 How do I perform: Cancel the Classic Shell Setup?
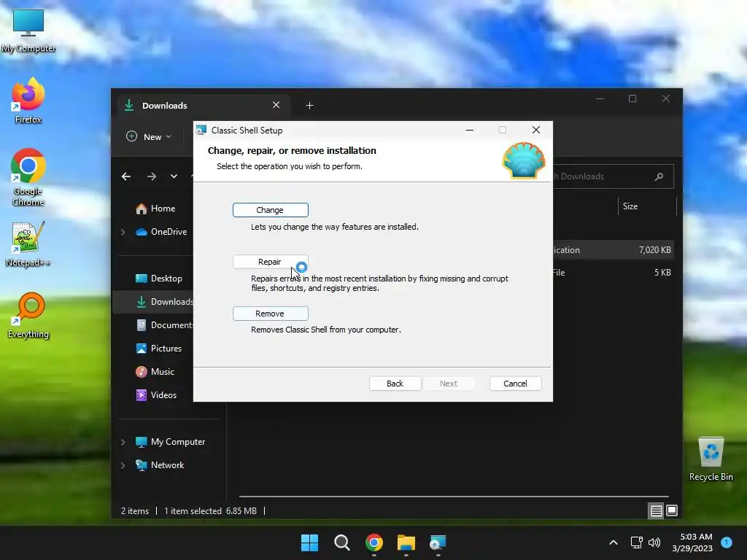pos(515,384)
